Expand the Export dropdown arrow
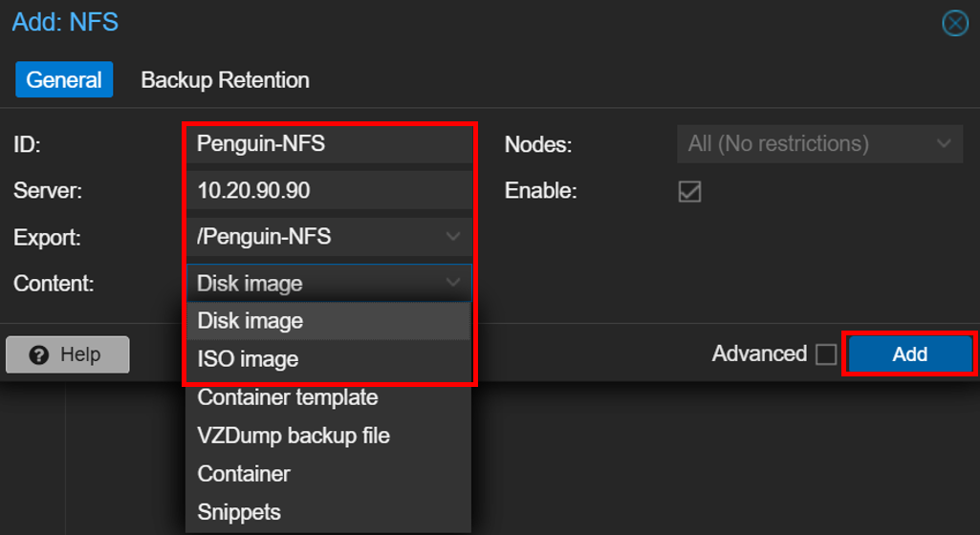Image resolution: width=980 pixels, height=535 pixels. 454,237
